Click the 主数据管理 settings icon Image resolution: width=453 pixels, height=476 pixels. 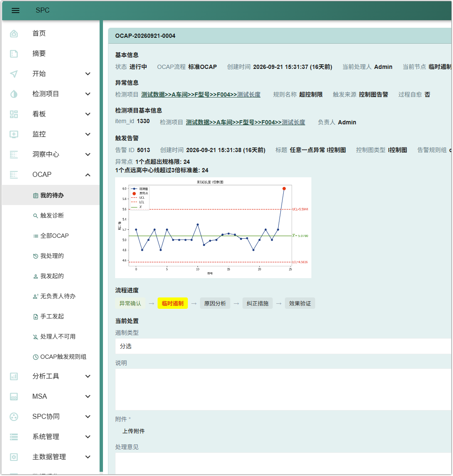14,457
